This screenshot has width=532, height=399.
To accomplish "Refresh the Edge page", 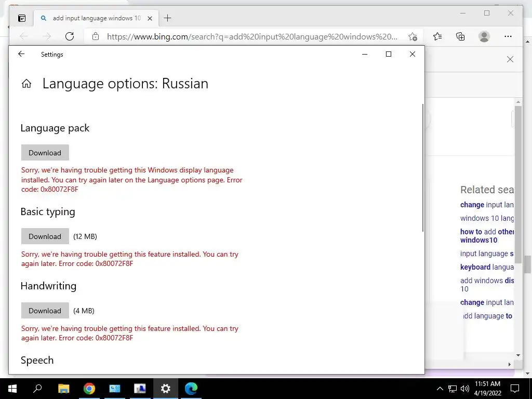I will point(70,36).
